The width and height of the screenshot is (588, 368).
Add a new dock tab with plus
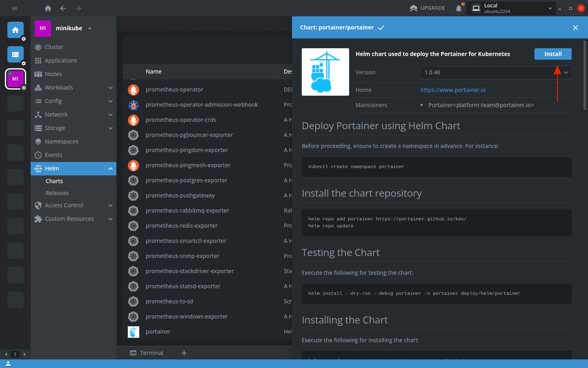(x=184, y=353)
